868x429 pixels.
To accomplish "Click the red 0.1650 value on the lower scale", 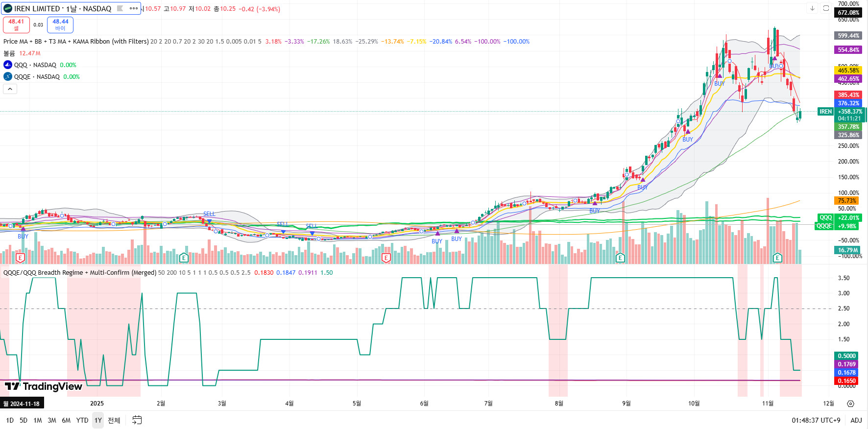I will click(846, 381).
